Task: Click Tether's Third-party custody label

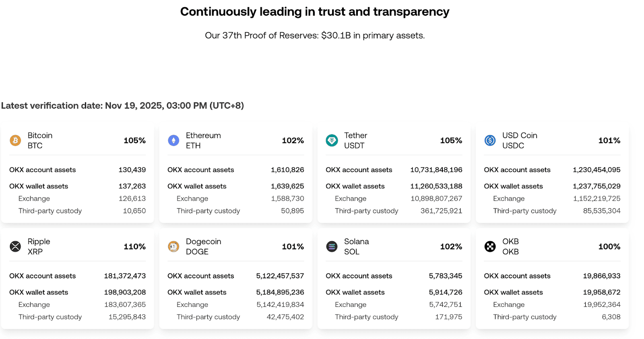Action: tap(366, 211)
